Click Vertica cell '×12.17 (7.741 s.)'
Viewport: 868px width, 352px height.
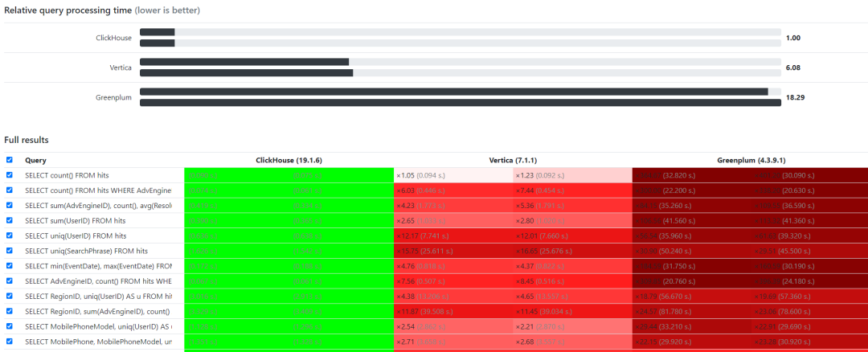pyautogui.click(x=453, y=235)
